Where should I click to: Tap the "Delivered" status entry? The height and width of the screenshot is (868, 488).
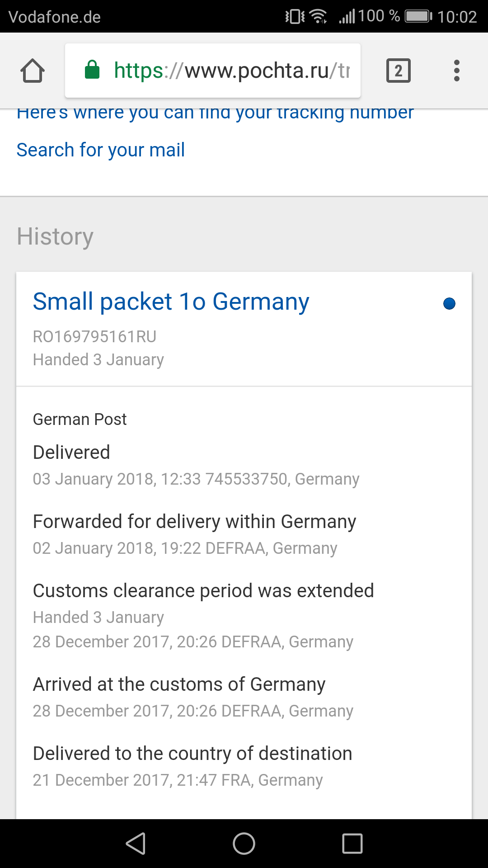(x=71, y=452)
